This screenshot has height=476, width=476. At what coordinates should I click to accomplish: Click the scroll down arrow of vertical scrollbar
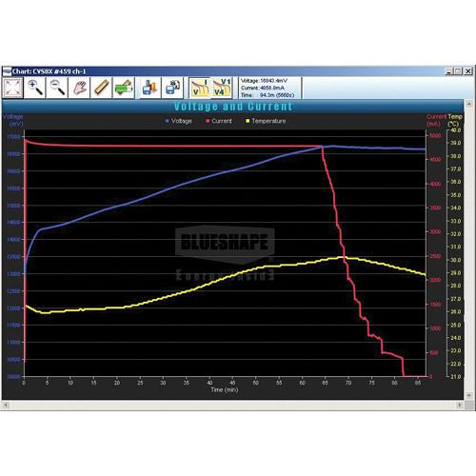(x=469, y=396)
